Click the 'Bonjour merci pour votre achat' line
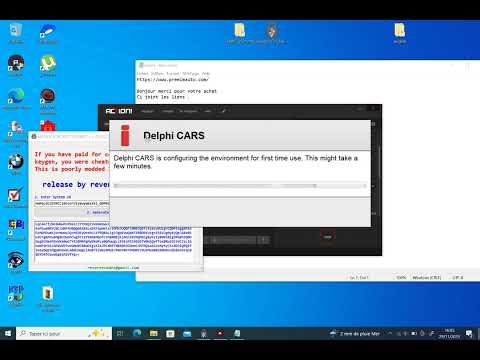 (177, 91)
